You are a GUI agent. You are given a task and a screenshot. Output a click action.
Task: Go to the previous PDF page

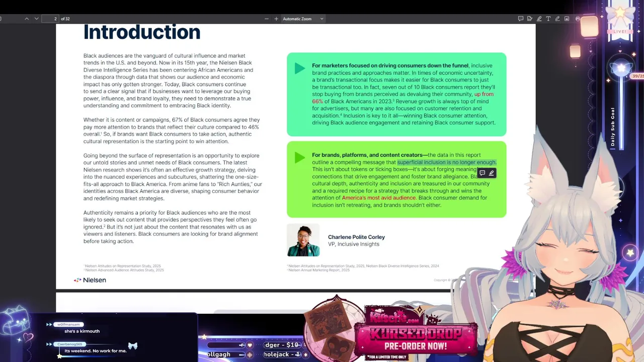coord(27,19)
